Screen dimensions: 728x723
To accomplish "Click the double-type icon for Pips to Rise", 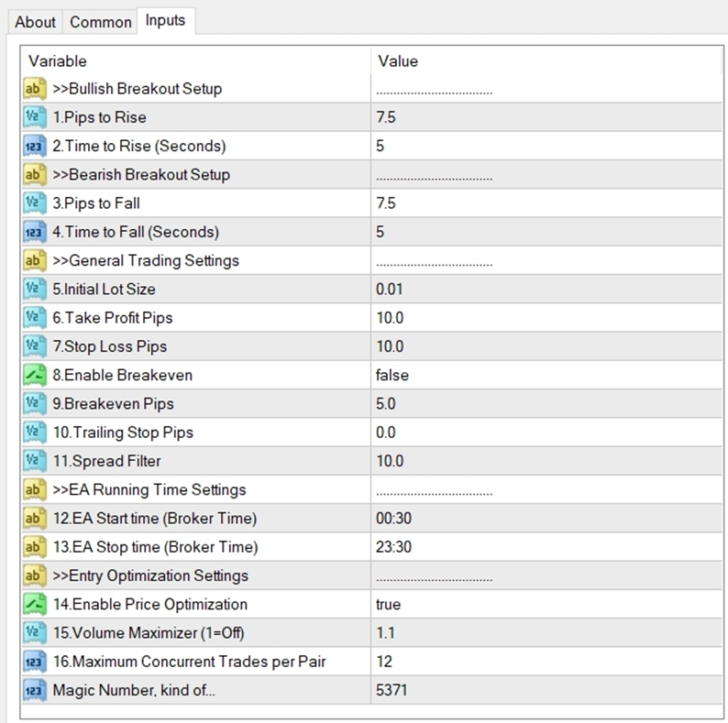I will pyautogui.click(x=34, y=117).
